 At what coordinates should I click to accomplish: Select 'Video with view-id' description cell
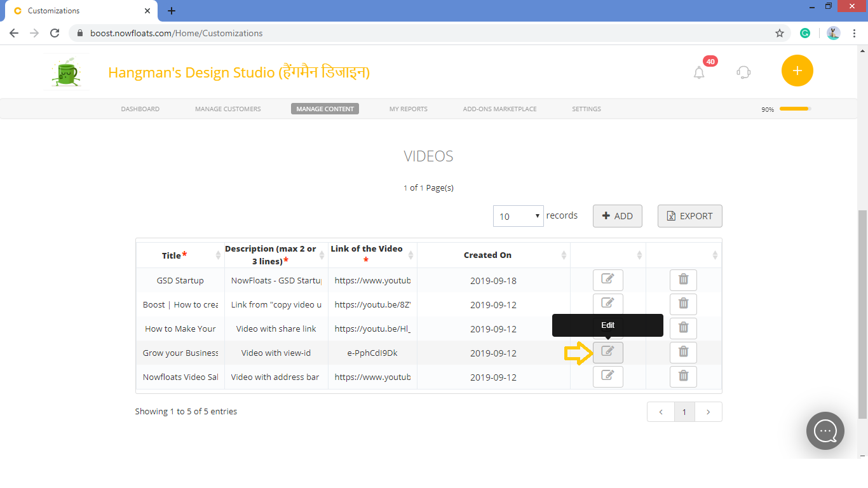pyautogui.click(x=276, y=353)
